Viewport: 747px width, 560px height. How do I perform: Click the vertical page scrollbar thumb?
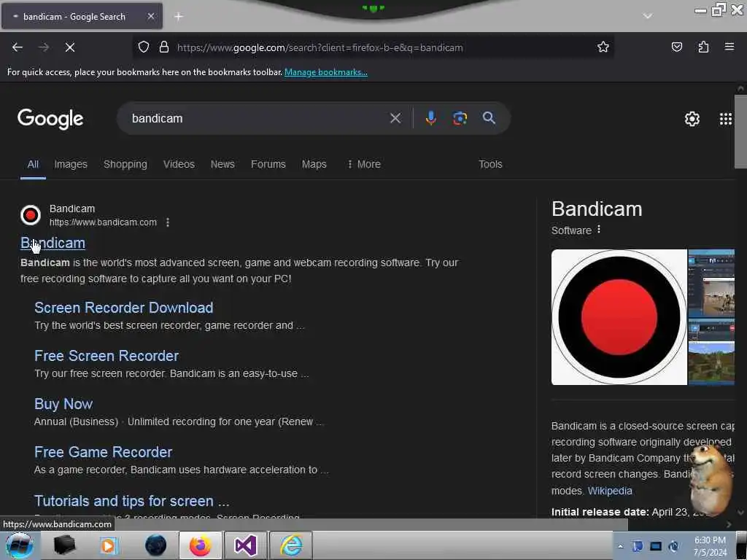tap(740, 131)
